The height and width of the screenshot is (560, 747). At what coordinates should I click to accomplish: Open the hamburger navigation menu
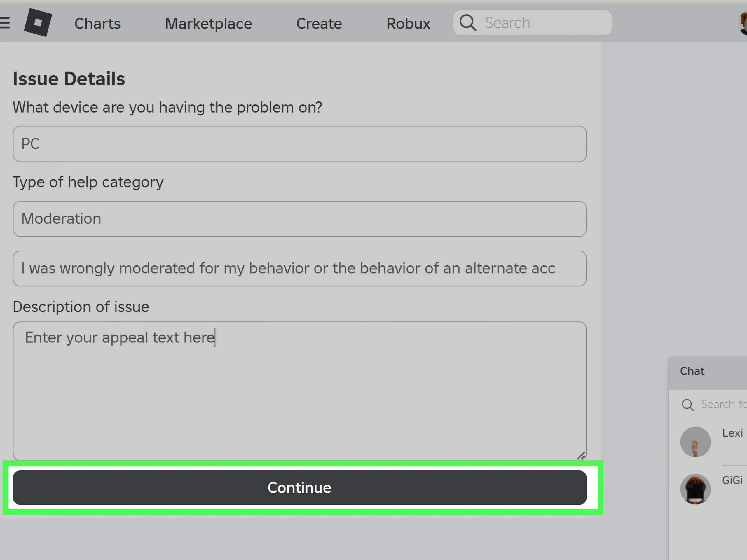click(5, 23)
